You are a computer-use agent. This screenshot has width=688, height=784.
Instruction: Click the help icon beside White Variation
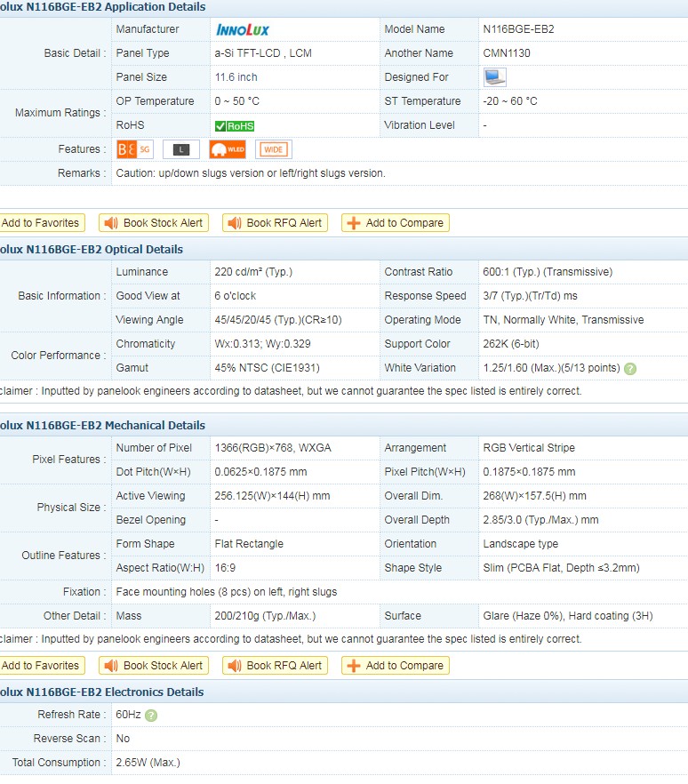(630, 369)
